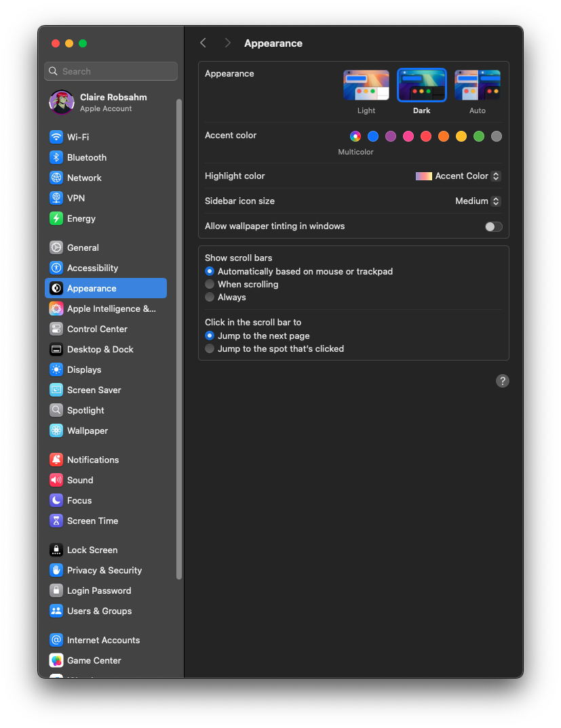Viewport: 561px width, 728px height.
Task: Enable wallpaper tinting in windows toggle
Action: [493, 226]
